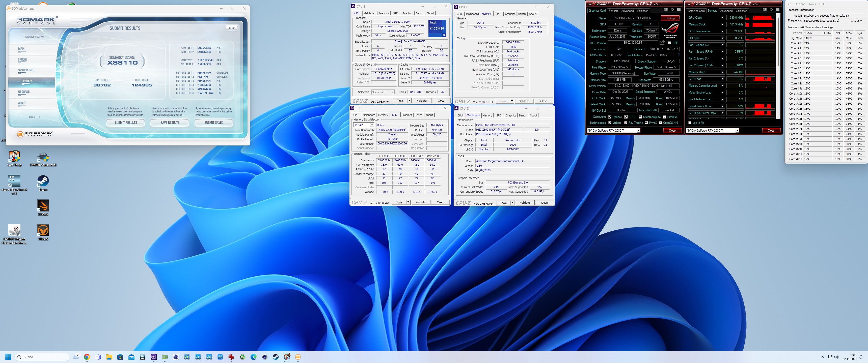Click refresh icon in GPU-Z Sensors window
The width and height of the screenshot is (868, 363).
[x=771, y=9]
